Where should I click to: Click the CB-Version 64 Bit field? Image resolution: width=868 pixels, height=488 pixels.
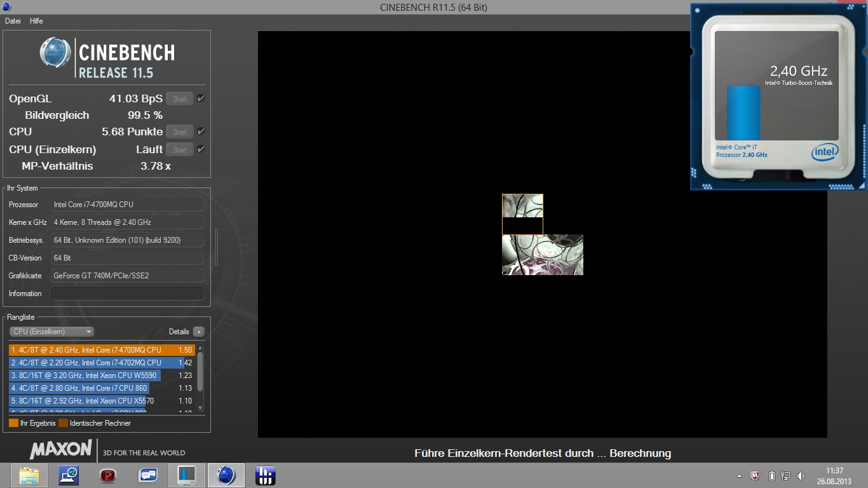[127, 258]
